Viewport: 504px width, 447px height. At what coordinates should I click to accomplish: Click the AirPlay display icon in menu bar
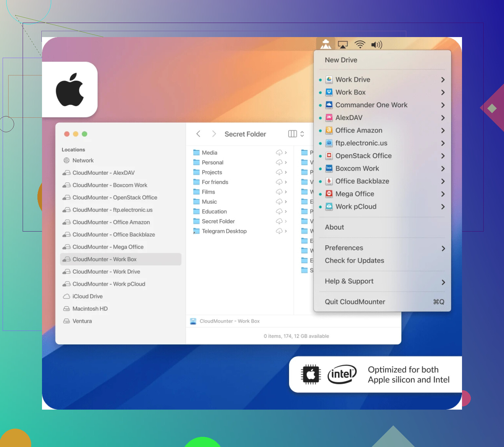coord(343,45)
